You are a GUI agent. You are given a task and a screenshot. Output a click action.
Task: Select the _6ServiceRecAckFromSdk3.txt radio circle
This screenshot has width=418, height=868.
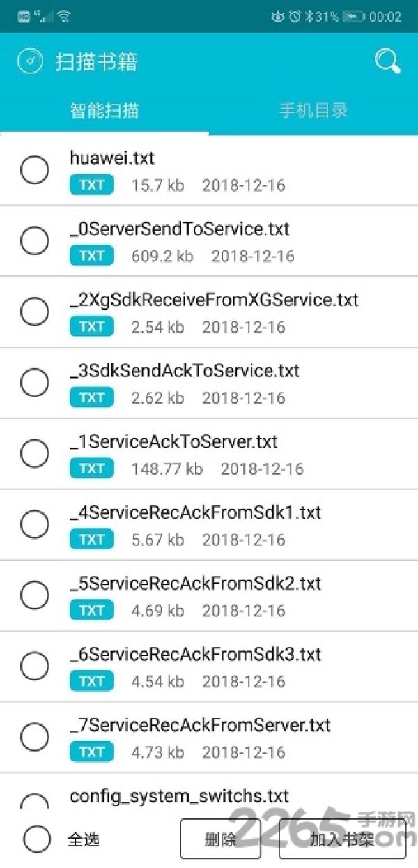coord(34,666)
